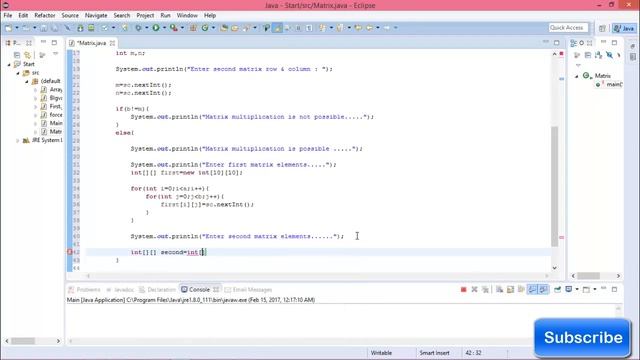Navigate back to previous location

(x=369, y=28)
